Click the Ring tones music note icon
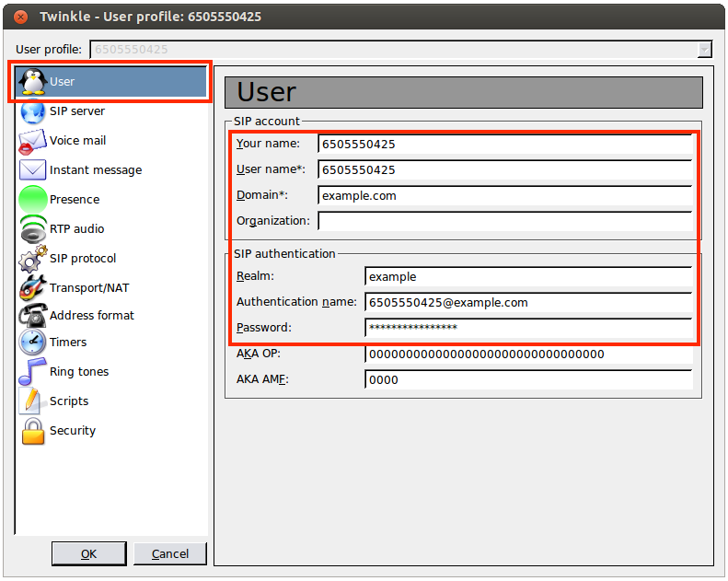This screenshot has width=728, height=581. [x=33, y=372]
